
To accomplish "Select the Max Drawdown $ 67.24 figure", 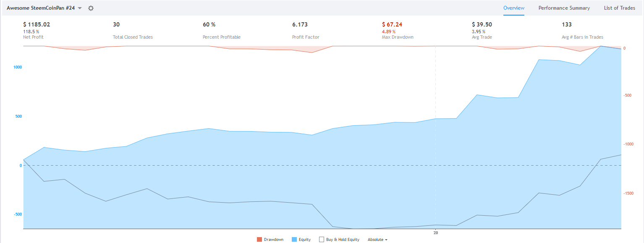I will pyautogui.click(x=392, y=24).
